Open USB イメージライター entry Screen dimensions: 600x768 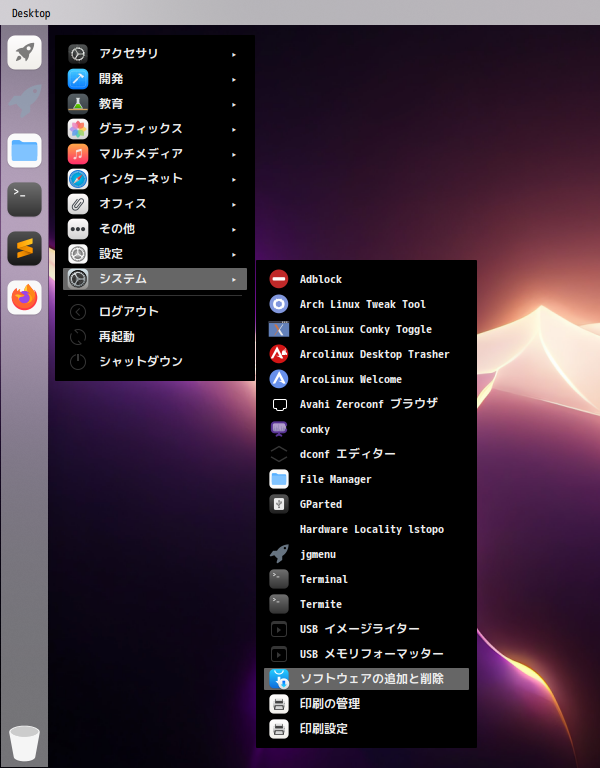pos(366,629)
